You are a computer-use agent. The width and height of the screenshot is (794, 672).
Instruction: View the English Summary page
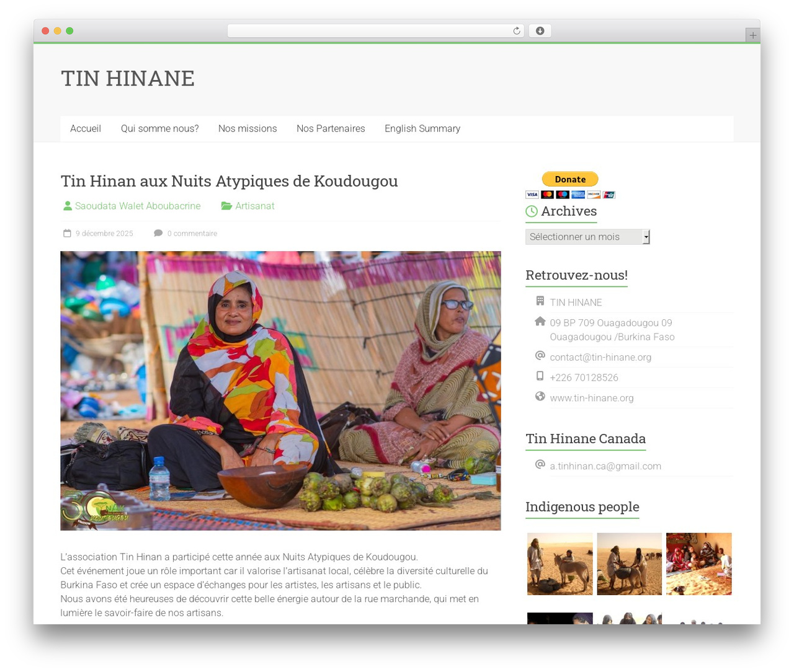[x=422, y=129]
